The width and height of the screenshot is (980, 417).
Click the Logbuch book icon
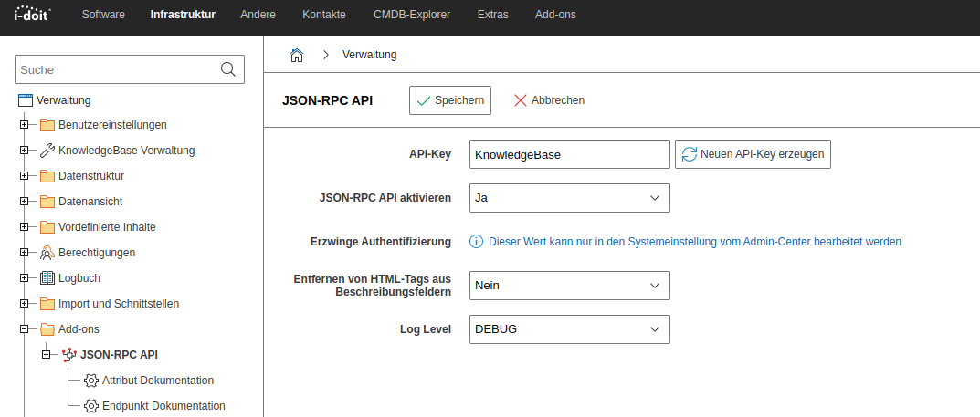click(x=47, y=278)
